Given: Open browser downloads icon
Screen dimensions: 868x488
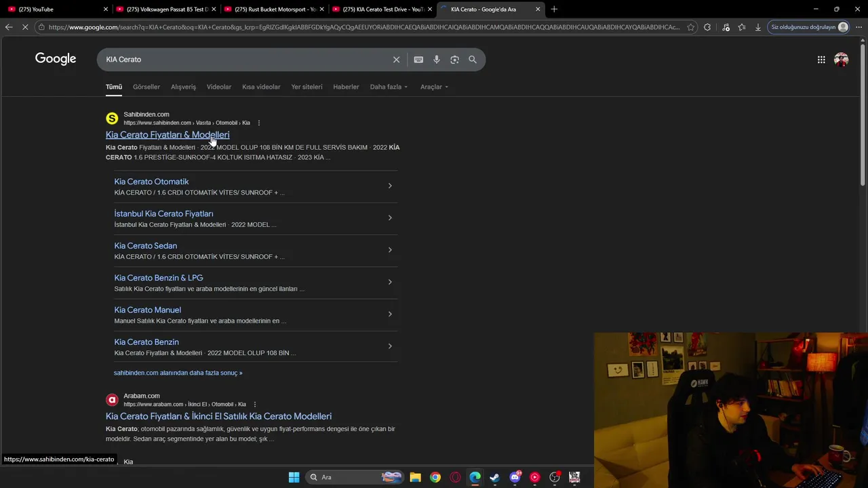Looking at the screenshot, I should 758,27.
